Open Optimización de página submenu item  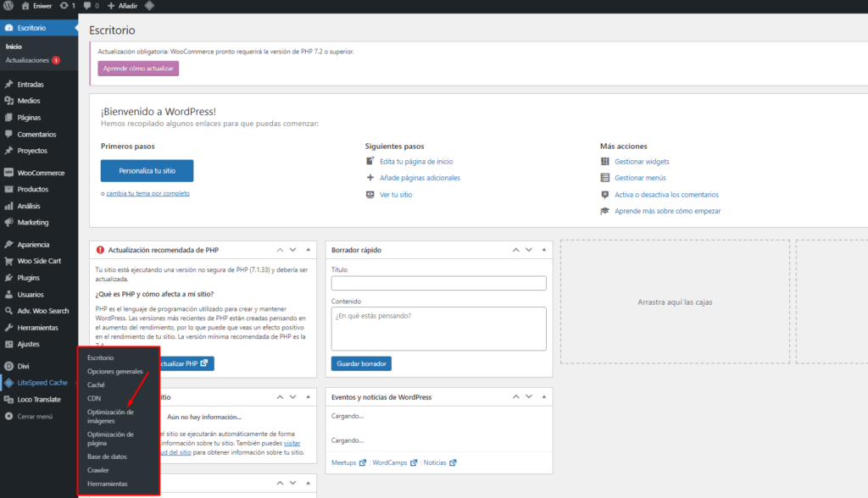click(x=110, y=439)
